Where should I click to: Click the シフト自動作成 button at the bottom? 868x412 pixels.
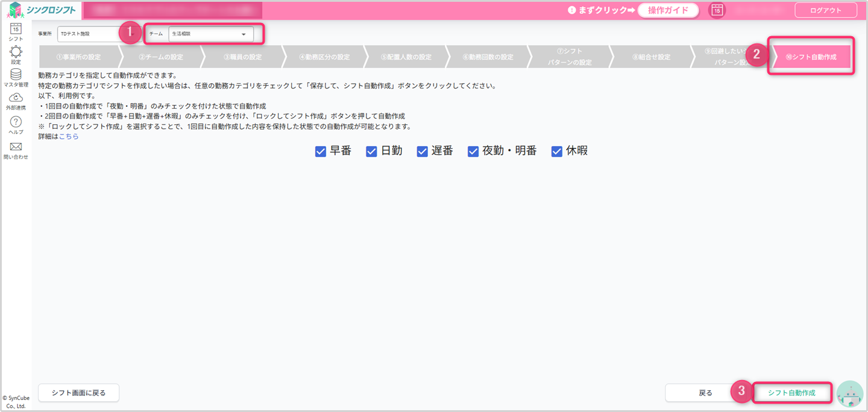[x=791, y=393]
